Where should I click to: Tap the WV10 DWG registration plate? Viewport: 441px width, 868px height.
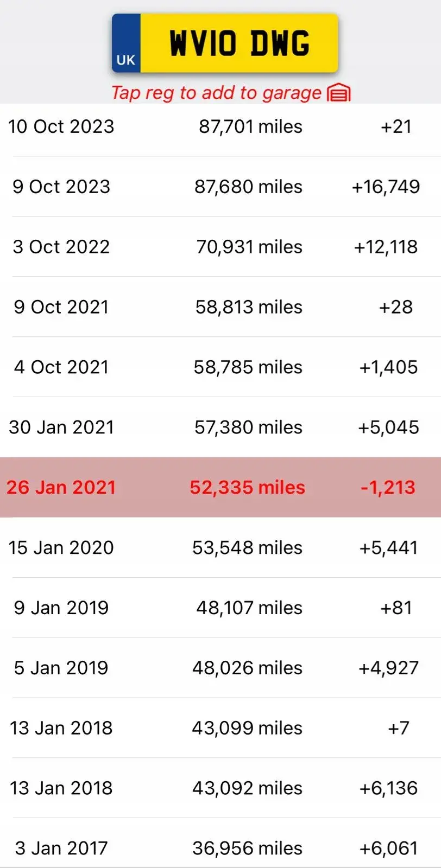pyautogui.click(x=225, y=43)
